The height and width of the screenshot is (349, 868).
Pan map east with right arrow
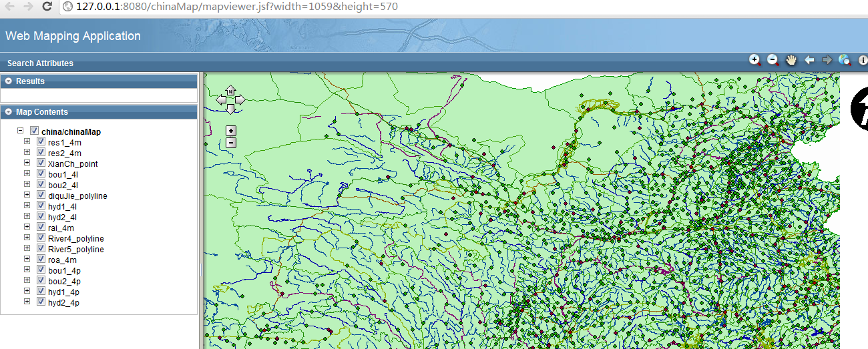pos(240,99)
